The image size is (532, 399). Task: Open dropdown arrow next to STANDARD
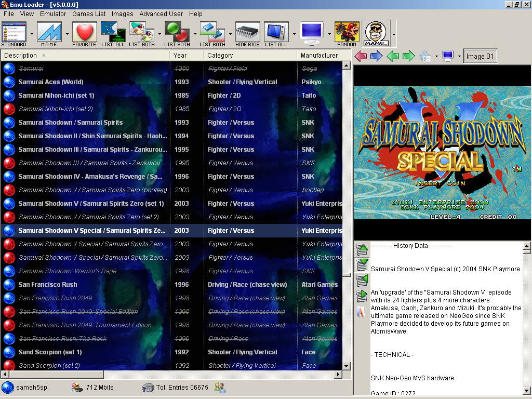(x=32, y=34)
